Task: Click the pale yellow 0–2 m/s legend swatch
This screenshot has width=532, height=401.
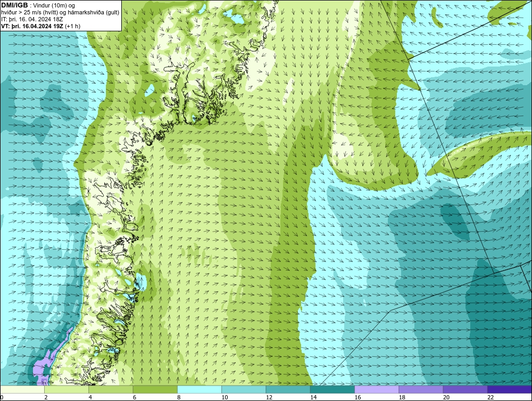Action: point(22,389)
